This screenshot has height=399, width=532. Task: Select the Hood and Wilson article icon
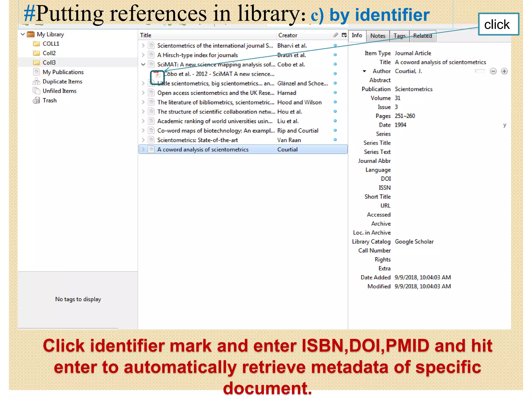[151, 102]
